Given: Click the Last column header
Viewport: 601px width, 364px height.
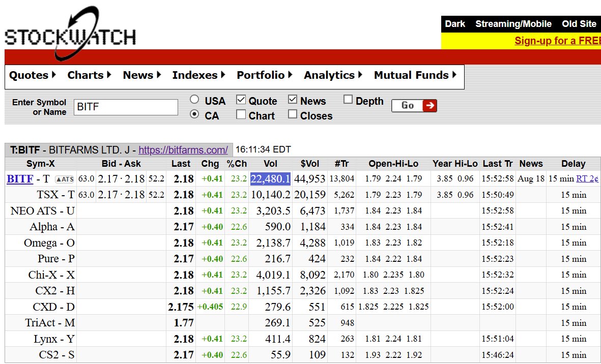Looking at the screenshot, I should tap(181, 164).
